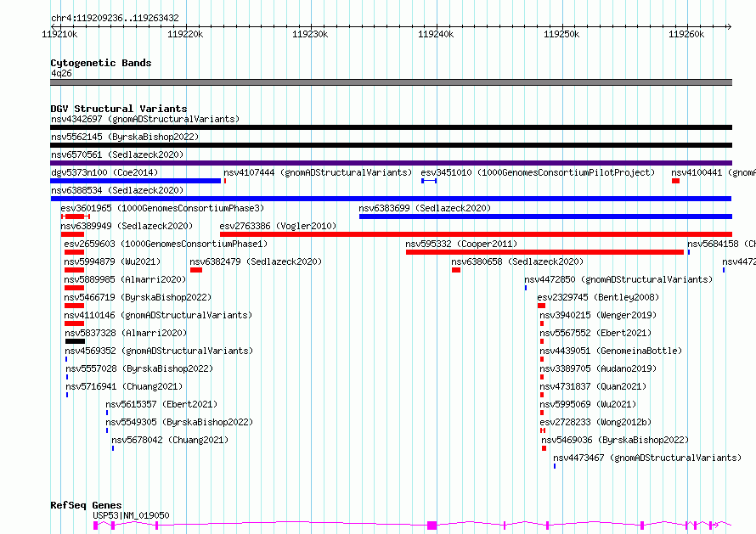Viewport: 756px width, 534px height.
Task: Click the Cytogenetic Bands track heading
Action: (x=101, y=63)
